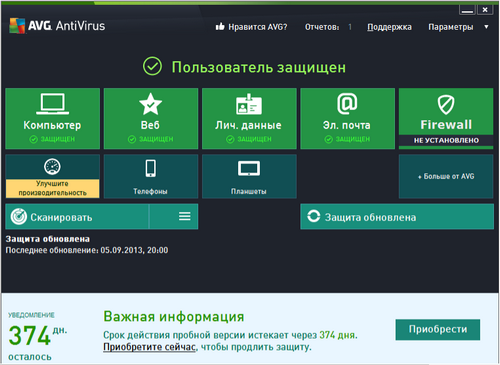Open the Веб star protection tile
The height and width of the screenshot is (365, 500).
(x=151, y=118)
